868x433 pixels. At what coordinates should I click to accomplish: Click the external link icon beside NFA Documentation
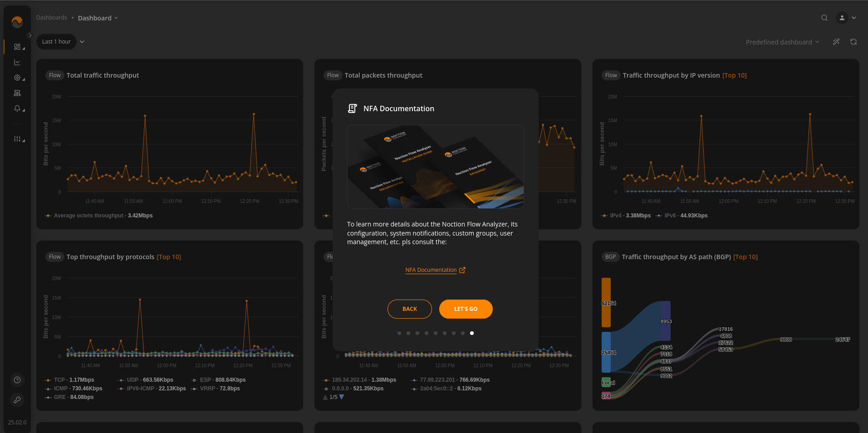(462, 270)
